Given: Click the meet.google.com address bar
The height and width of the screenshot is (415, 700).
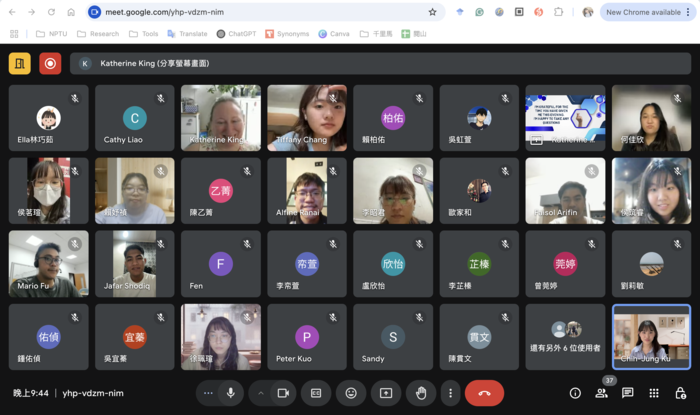Looking at the screenshot, I should click(x=266, y=12).
